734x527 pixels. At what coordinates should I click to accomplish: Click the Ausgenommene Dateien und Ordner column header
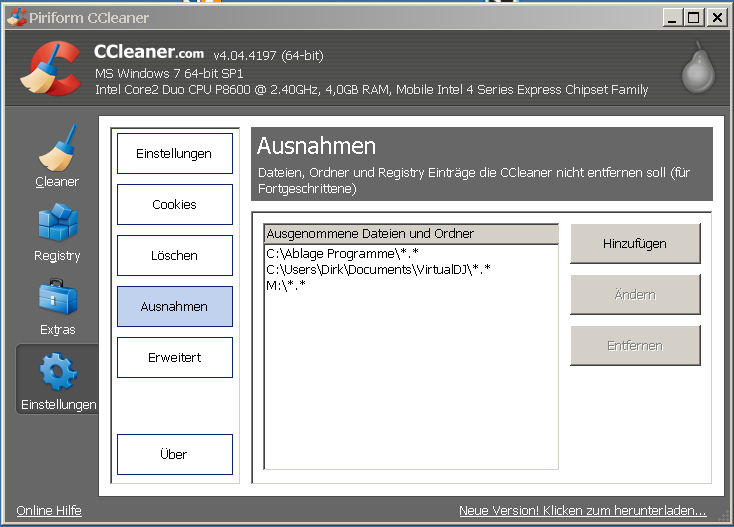[x=411, y=234]
